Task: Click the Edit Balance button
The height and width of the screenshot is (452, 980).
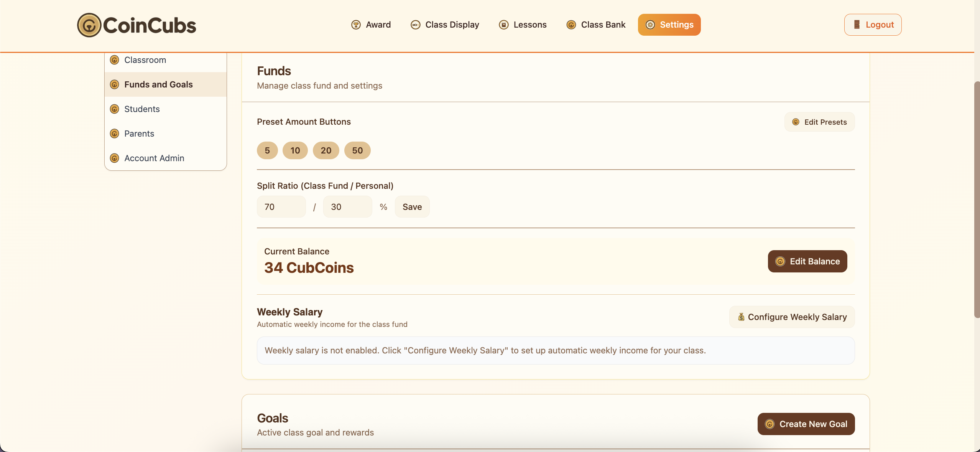Action: [807, 261]
